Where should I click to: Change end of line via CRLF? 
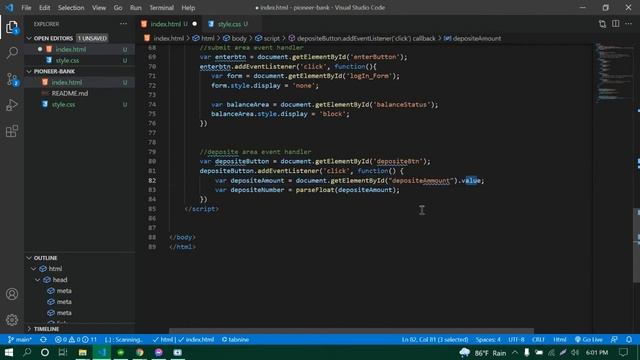click(x=538, y=340)
